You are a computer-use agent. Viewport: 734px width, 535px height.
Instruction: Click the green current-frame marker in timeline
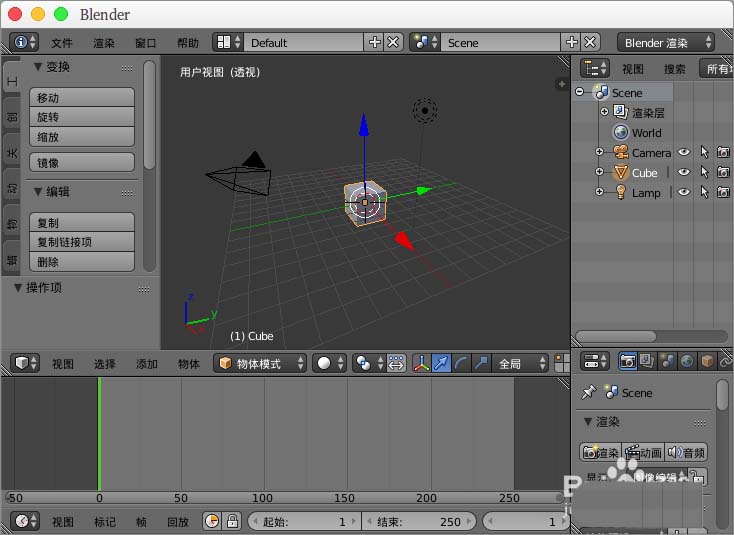coord(99,434)
